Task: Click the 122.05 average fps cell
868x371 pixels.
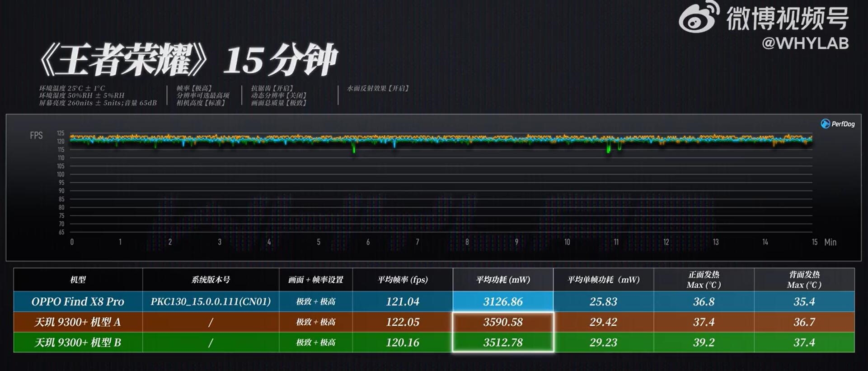Action: 403,322
